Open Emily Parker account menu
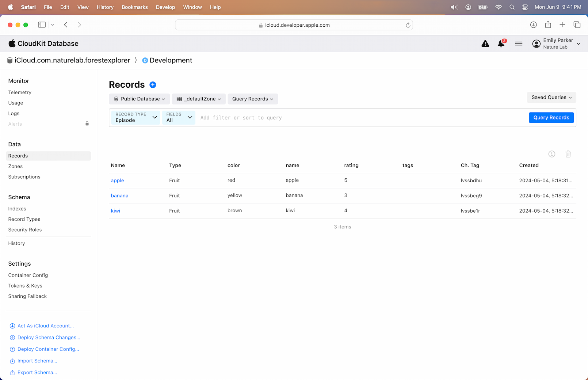This screenshot has height=380, width=588. click(557, 44)
